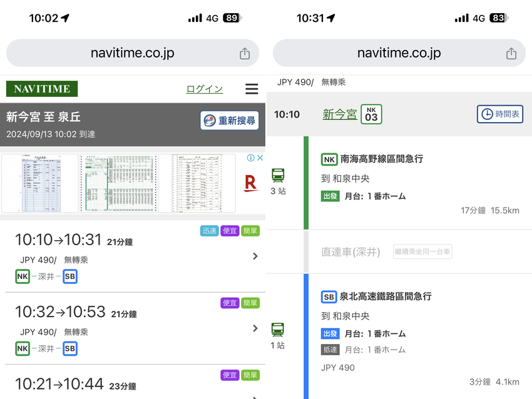This screenshot has width=532, height=399.
Task: Expand the 10:32→10:53 route chevron
Action: [255, 328]
